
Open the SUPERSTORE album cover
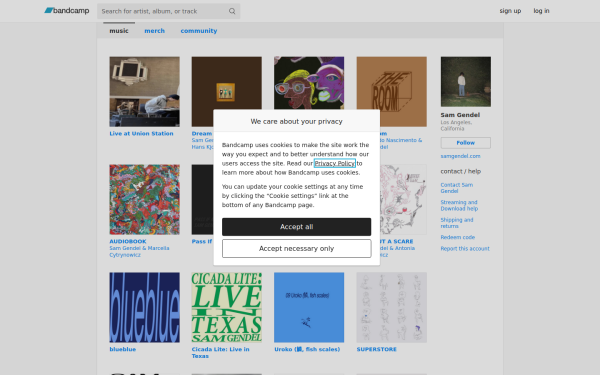click(391, 307)
